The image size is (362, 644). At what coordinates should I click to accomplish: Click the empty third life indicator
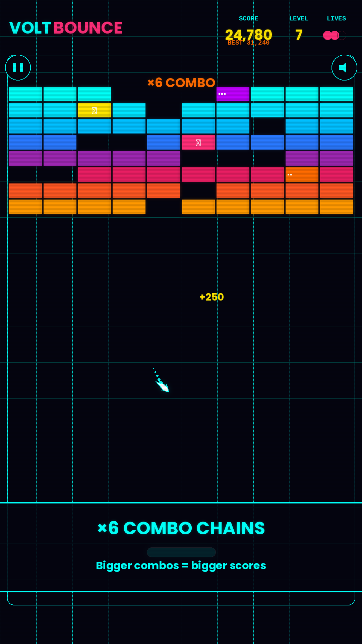(x=342, y=35)
